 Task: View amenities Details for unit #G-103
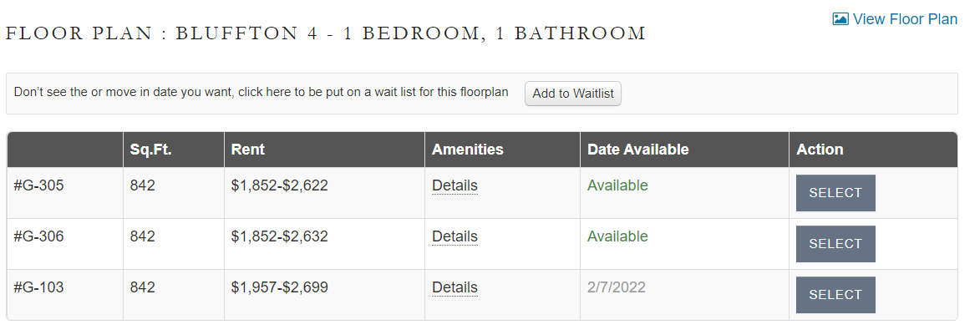[x=454, y=287]
